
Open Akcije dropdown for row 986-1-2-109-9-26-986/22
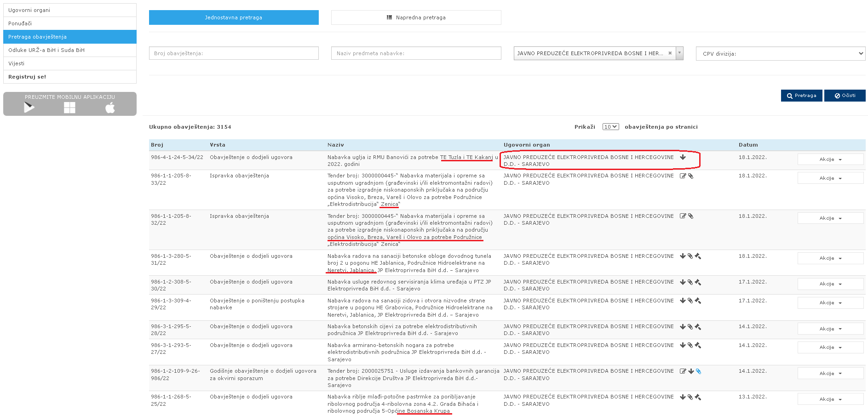click(830, 374)
